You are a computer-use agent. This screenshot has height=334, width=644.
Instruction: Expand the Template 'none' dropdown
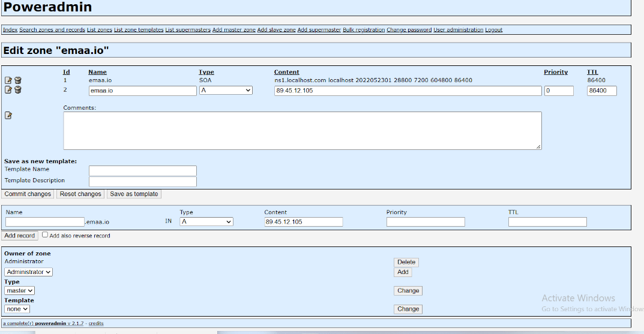click(17, 309)
